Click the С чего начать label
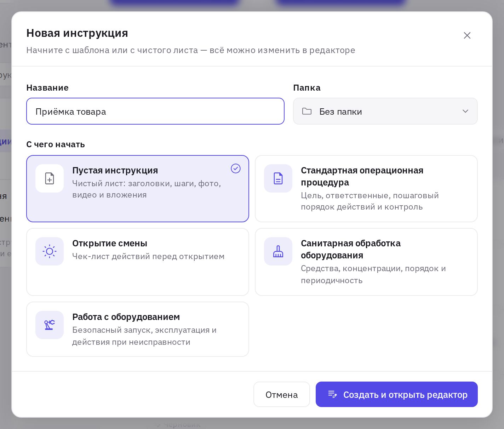 pyautogui.click(x=56, y=144)
